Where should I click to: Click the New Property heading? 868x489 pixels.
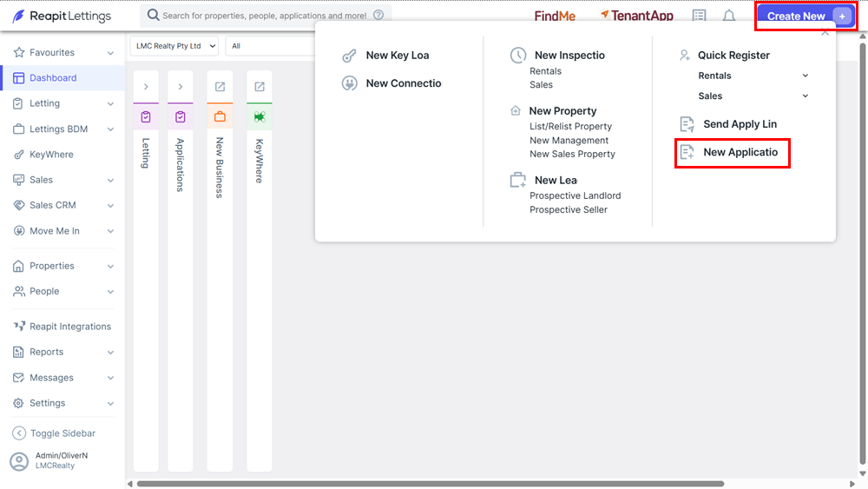point(562,111)
